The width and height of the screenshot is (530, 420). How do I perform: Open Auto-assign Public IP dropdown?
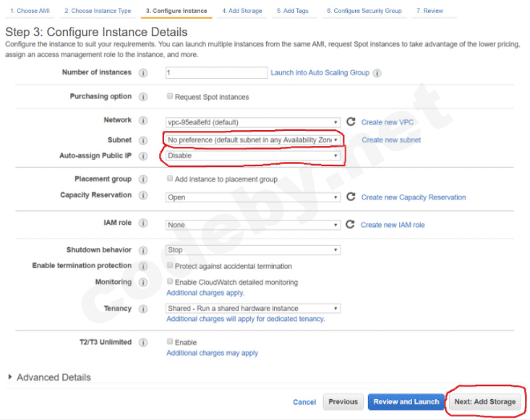[x=253, y=155]
